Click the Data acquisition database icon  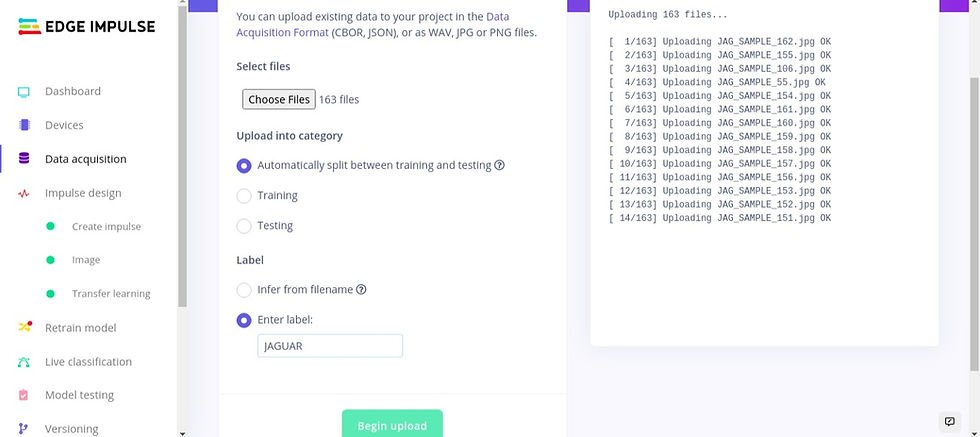(x=24, y=159)
